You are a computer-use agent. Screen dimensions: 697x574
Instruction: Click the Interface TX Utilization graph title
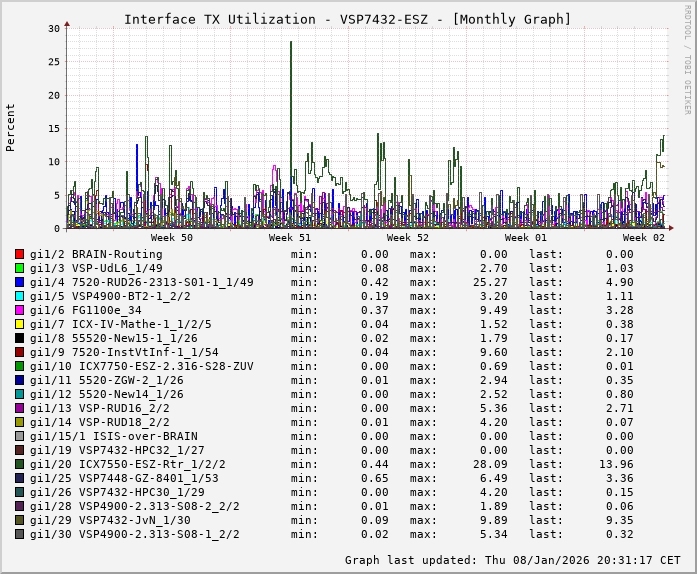click(x=347, y=19)
